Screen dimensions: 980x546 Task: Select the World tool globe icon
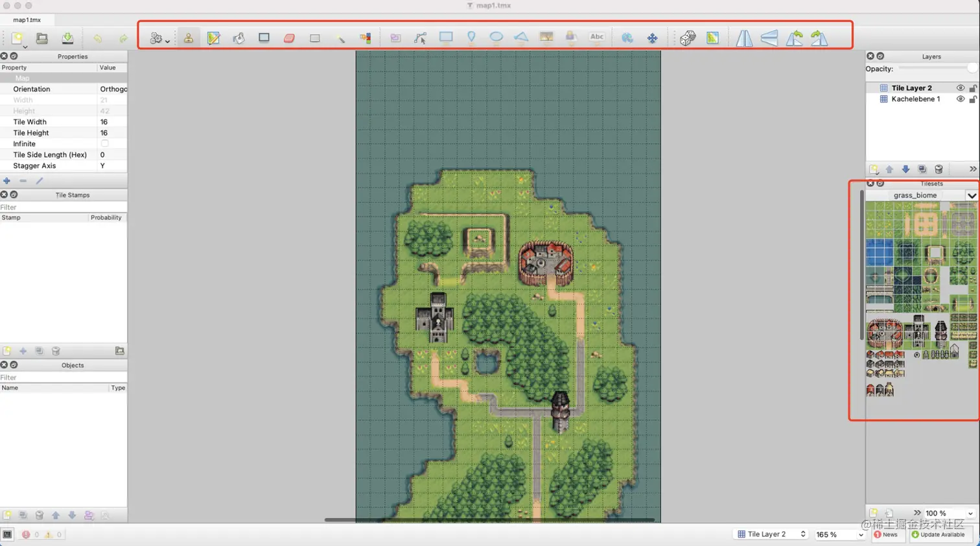(x=627, y=38)
